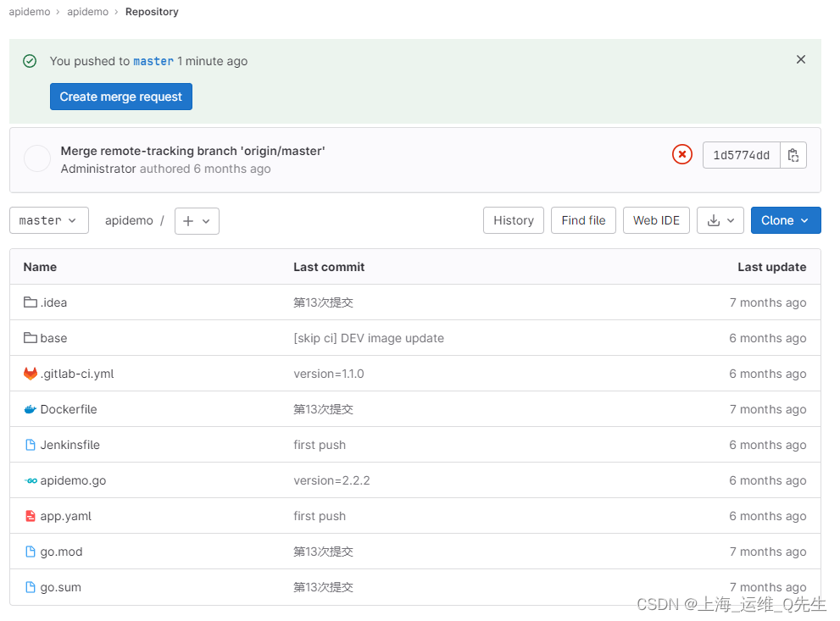Click the master branch link in banner
This screenshot has height=621, width=840.
coord(153,61)
